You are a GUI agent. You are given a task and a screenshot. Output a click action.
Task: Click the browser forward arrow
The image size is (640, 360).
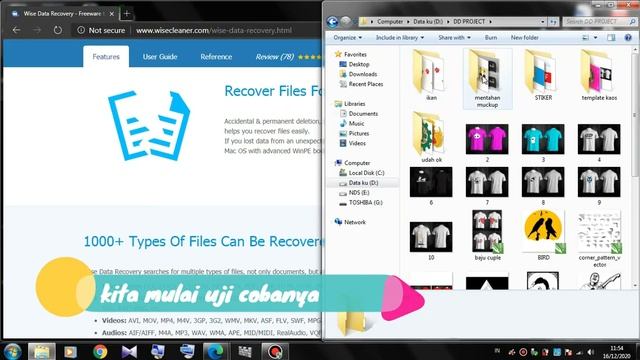coord(37,30)
